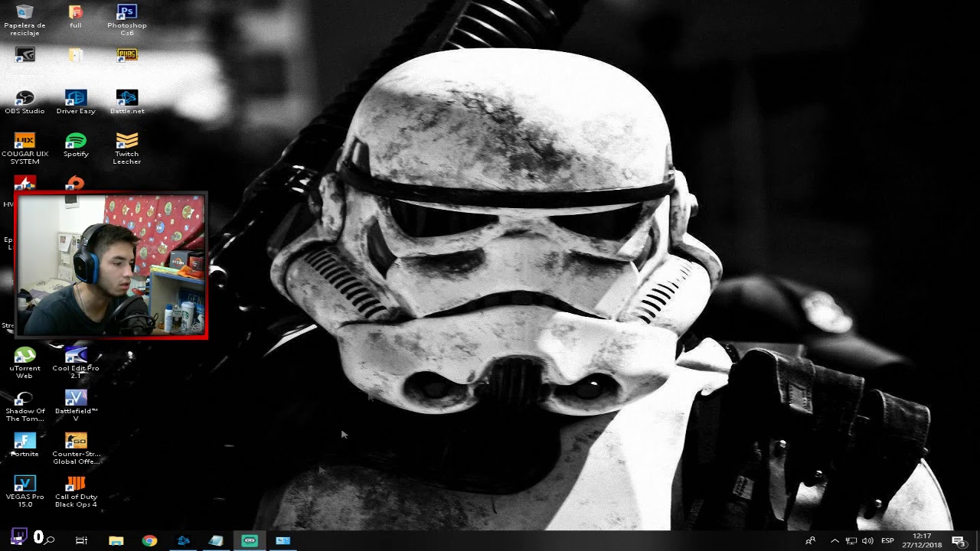Screen dimensions: 980x551
Task: Open the Action Center notifications
Action: coord(959,540)
